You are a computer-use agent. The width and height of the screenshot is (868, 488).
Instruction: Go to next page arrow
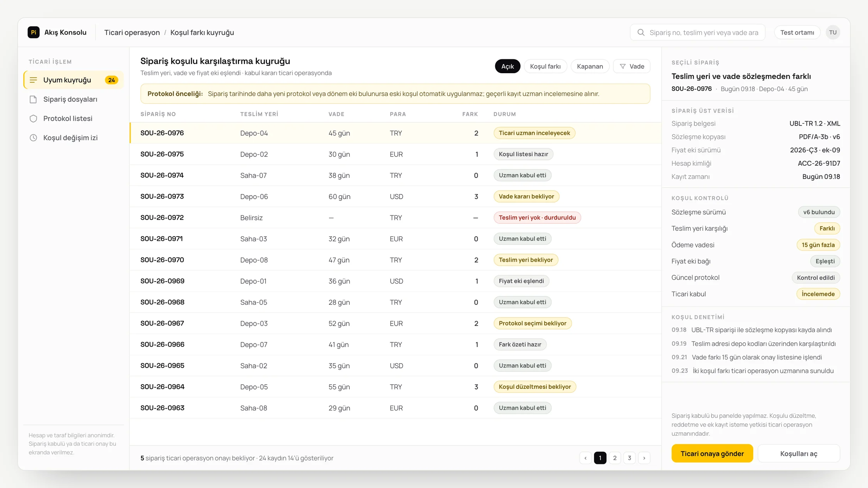[x=644, y=458]
